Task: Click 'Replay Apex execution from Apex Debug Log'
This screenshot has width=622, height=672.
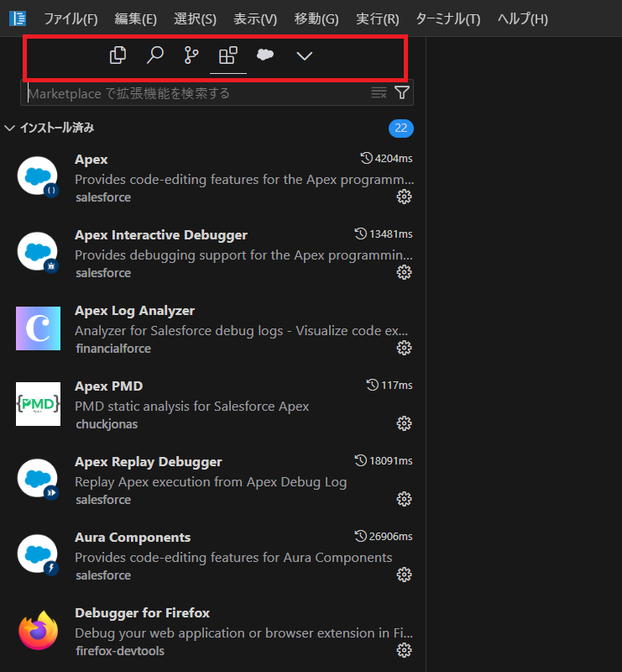Action: point(211,482)
